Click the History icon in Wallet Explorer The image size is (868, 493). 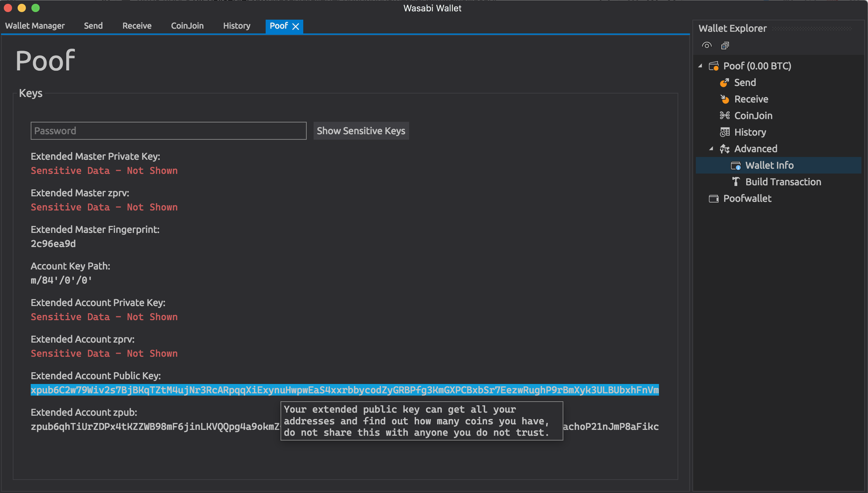724,132
